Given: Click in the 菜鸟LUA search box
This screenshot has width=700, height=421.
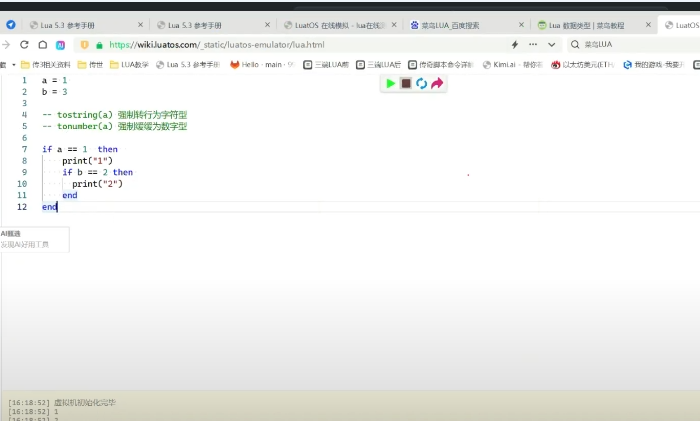Looking at the screenshot, I should pos(630,44).
